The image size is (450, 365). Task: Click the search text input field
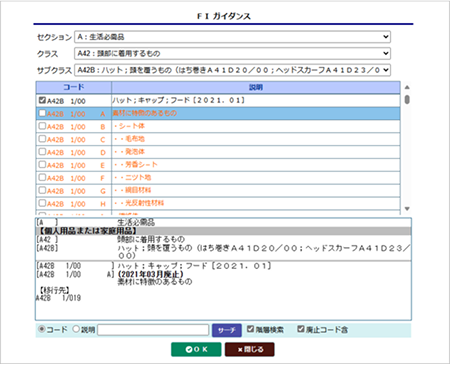tap(153, 330)
